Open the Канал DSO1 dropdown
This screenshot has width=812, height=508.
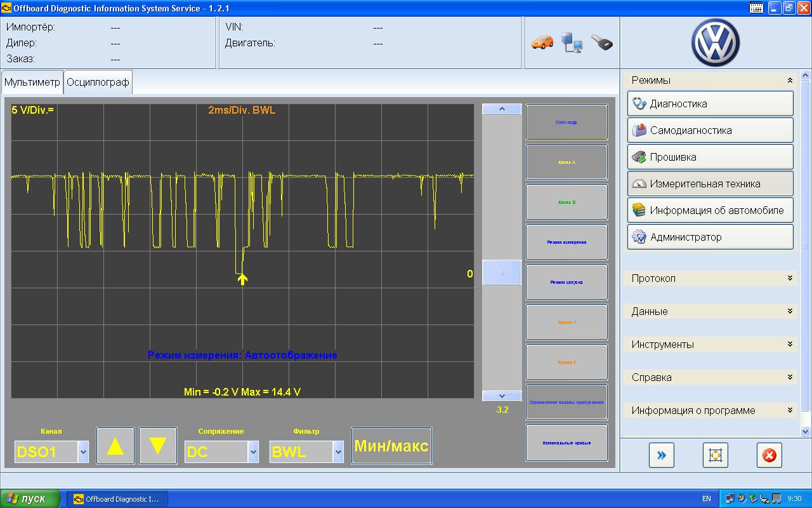tap(83, 452)
